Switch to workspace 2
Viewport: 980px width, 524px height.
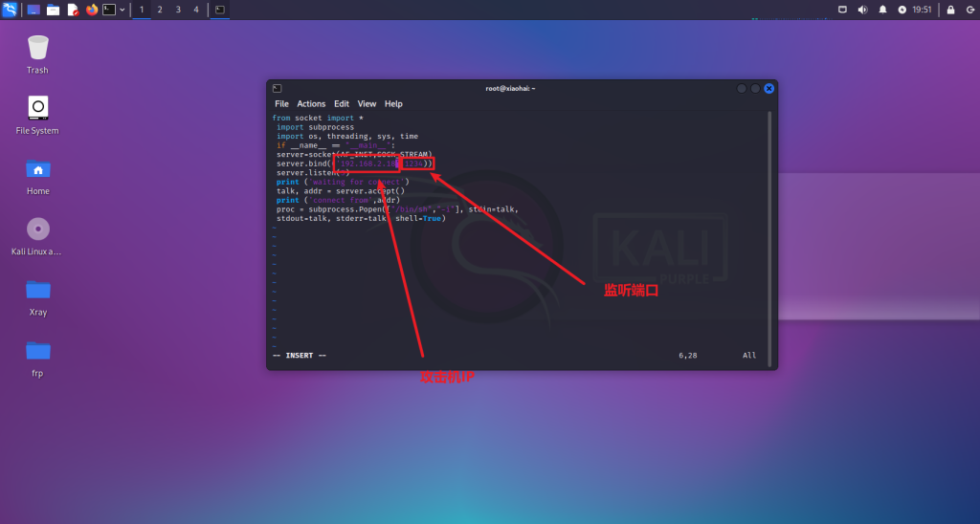pos(160,10)
